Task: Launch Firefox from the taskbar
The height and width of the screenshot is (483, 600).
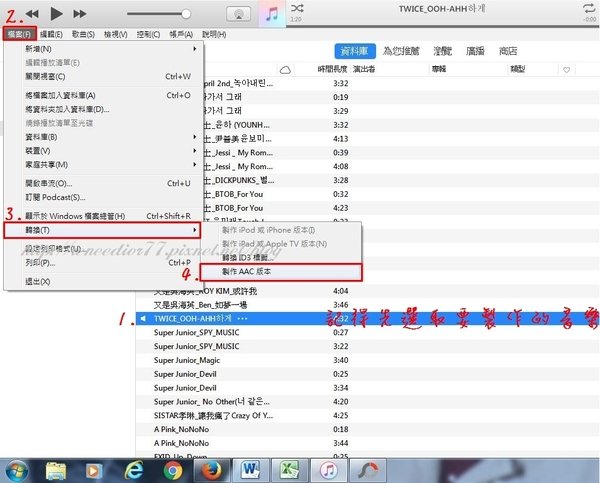Action: (212, 471)
